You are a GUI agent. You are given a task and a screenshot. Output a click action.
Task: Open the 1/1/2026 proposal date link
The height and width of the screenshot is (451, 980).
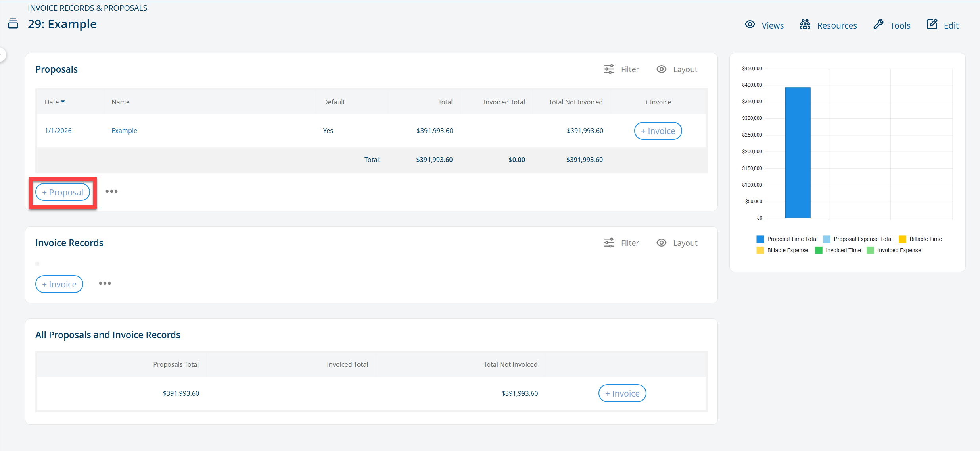(58, 131)
